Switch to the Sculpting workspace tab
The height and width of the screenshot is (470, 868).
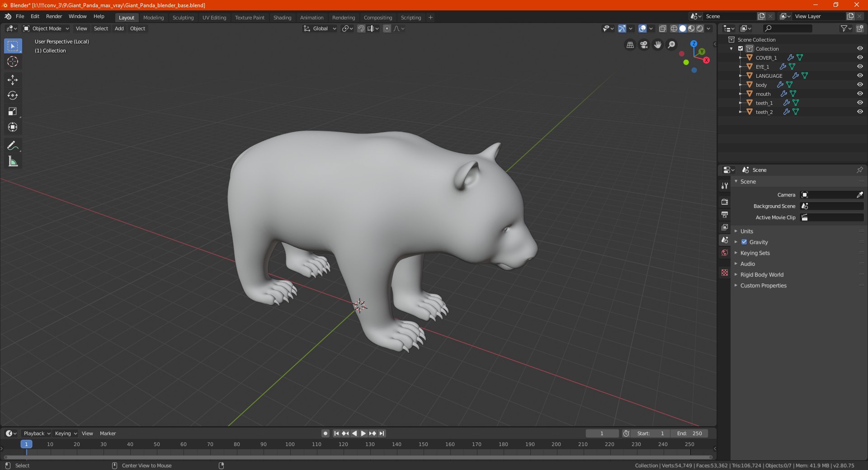click(x=183, y=18)
